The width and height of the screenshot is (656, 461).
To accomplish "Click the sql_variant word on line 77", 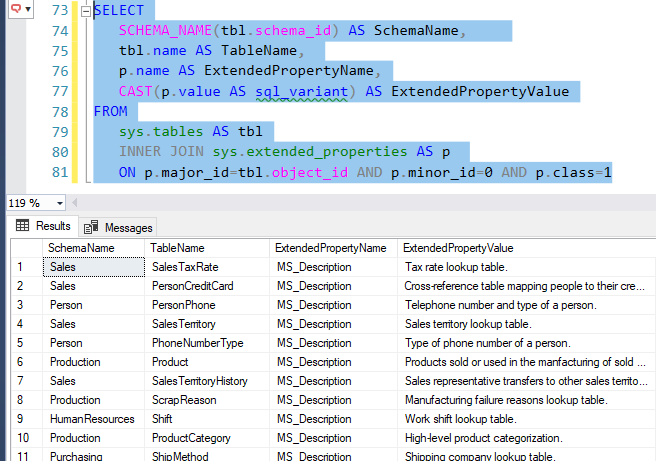I will click(302, 92).
